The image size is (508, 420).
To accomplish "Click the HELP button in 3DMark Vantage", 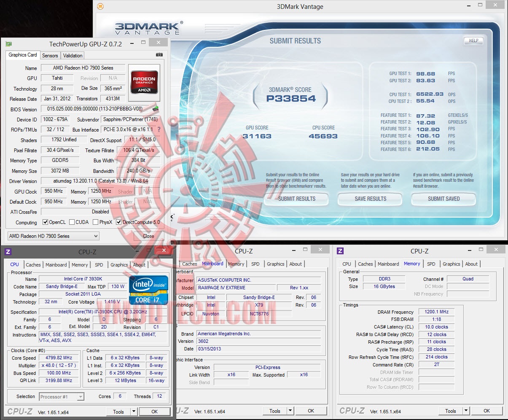I will click(x=473, y=41).
